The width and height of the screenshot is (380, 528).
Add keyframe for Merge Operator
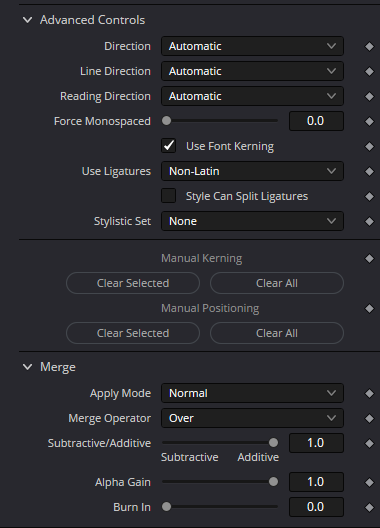[370, 418]
